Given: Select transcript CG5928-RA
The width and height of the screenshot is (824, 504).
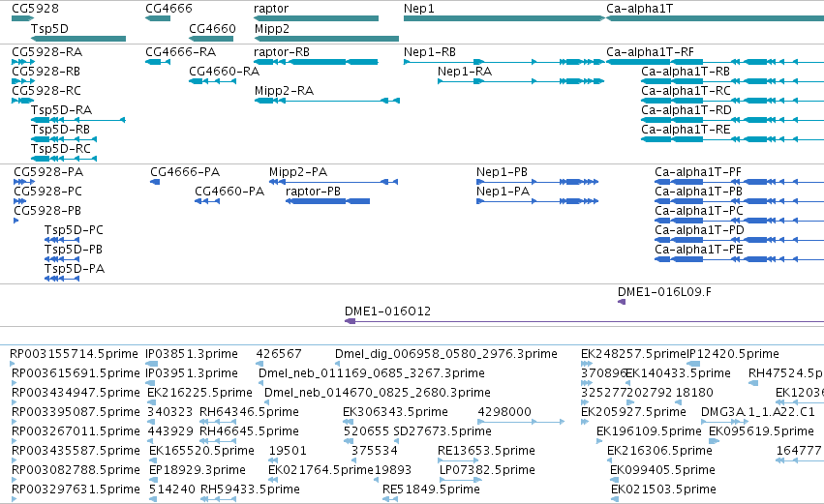Looking at the screenshot, I should [46, 52].
